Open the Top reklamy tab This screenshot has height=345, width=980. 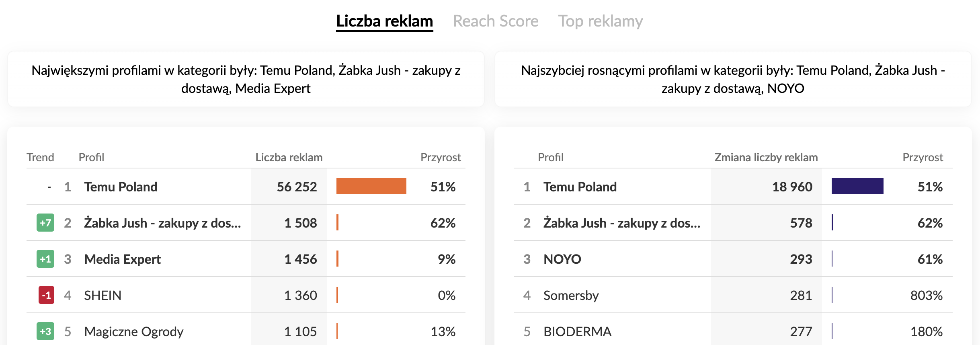click(600, 21)
